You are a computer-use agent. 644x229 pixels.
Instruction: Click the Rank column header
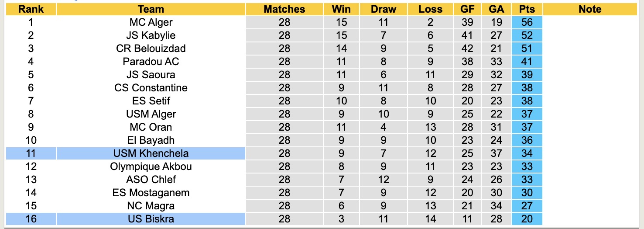point(31,9)
